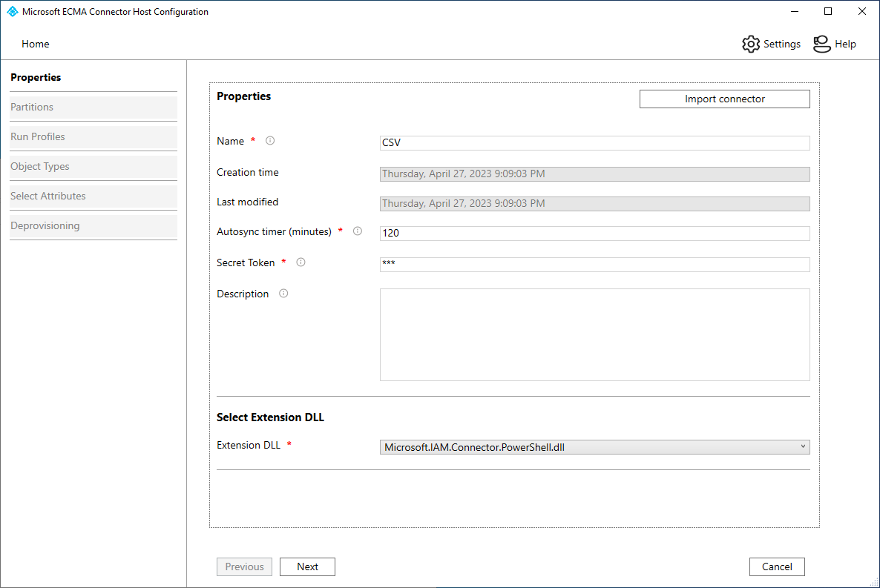Go to the Partitions page
Viewport: 880px width, 588px height.
[93, 108]
